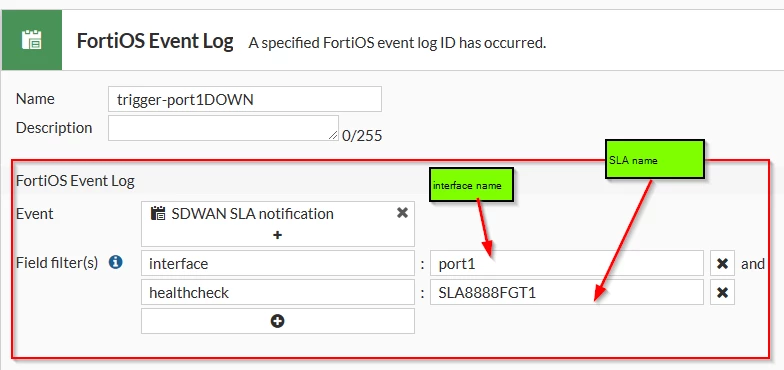
Task: Click the port1 filter value box
Action: pos(566,264)
